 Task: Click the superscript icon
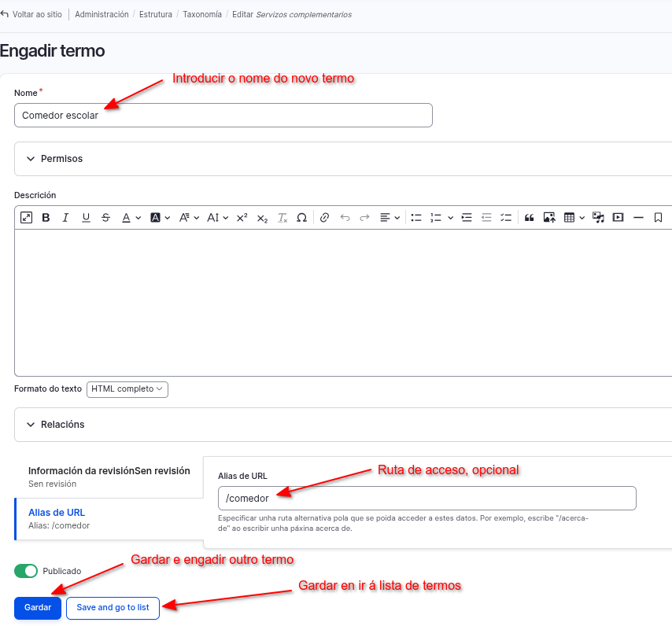[242, 218]
